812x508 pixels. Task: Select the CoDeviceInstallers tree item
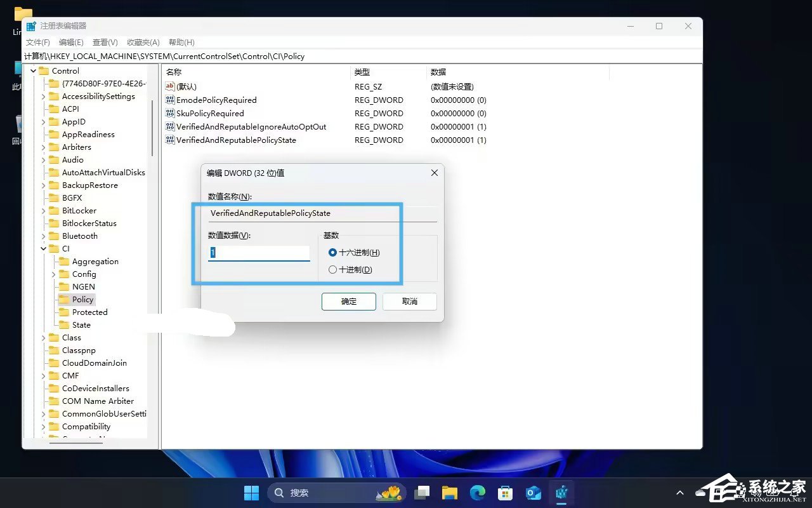click(96, 388)
